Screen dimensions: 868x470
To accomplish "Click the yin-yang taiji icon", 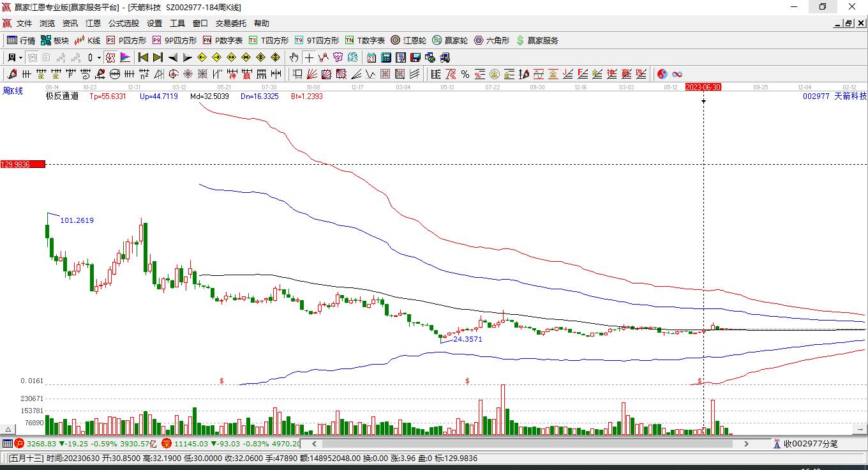I will click(x=662, y=74).
